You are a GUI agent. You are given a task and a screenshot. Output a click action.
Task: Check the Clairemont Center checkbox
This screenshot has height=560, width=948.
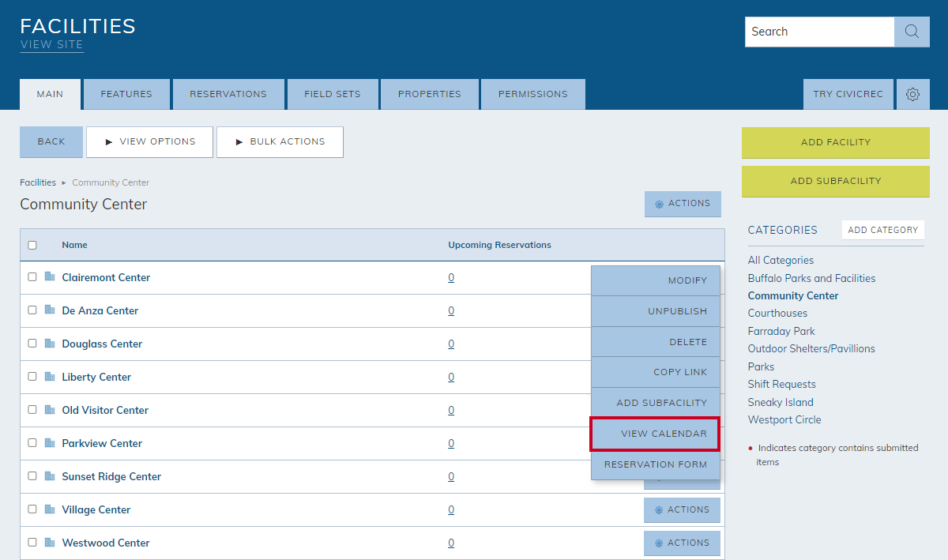pos(32,277)
